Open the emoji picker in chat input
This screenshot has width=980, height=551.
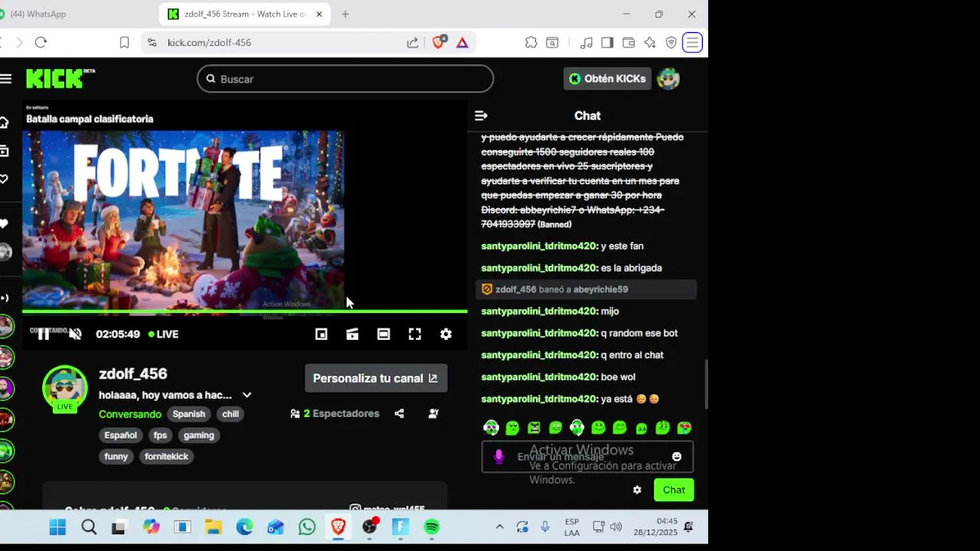(677, 457)
